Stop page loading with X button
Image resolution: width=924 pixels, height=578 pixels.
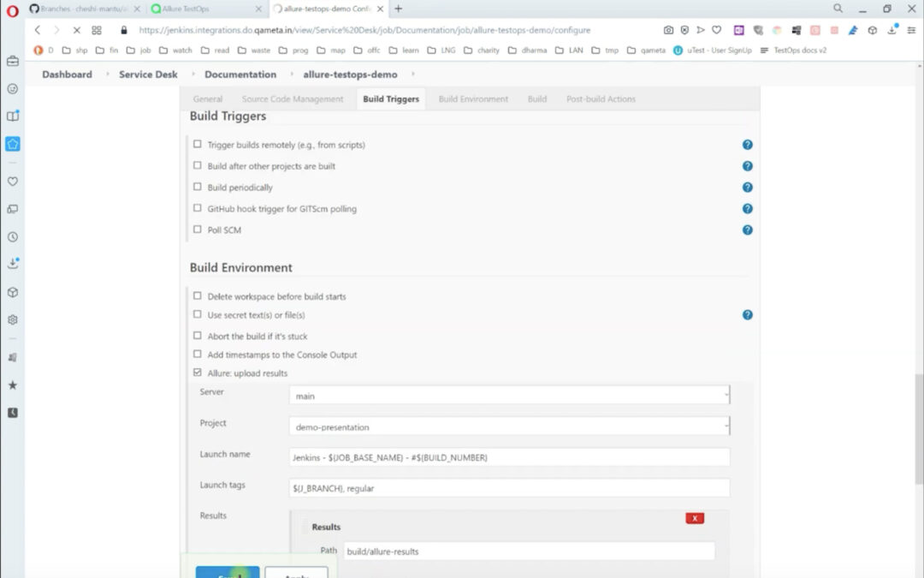coord(76,30)
